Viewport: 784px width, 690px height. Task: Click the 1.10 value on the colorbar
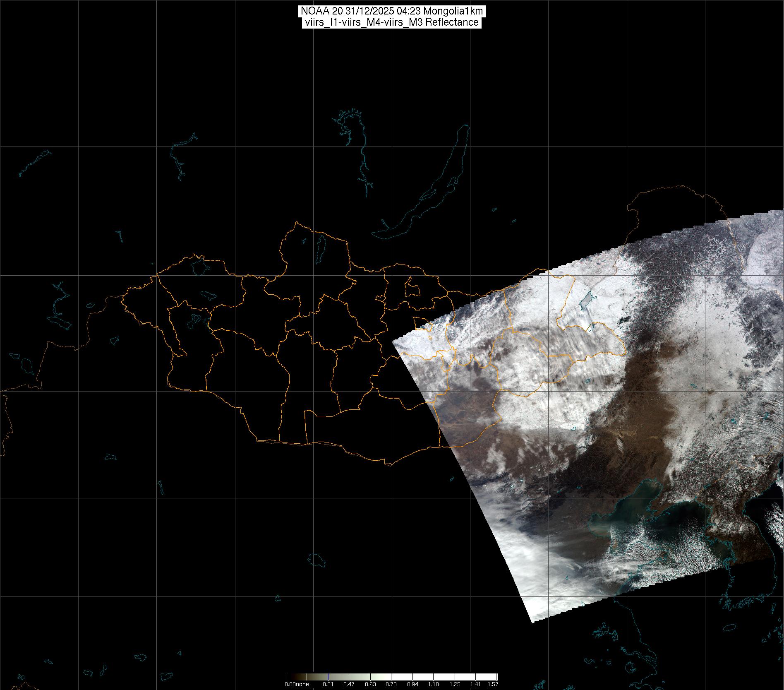point(434,684)
